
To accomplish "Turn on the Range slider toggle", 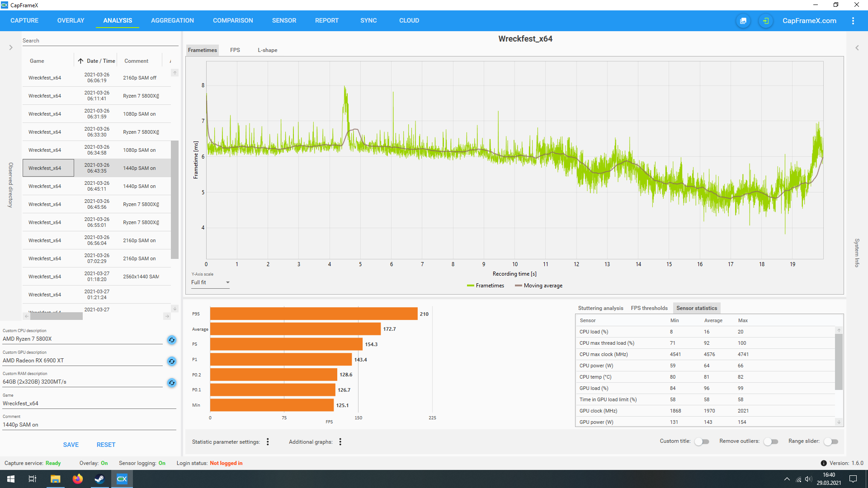I will [831, 441].
